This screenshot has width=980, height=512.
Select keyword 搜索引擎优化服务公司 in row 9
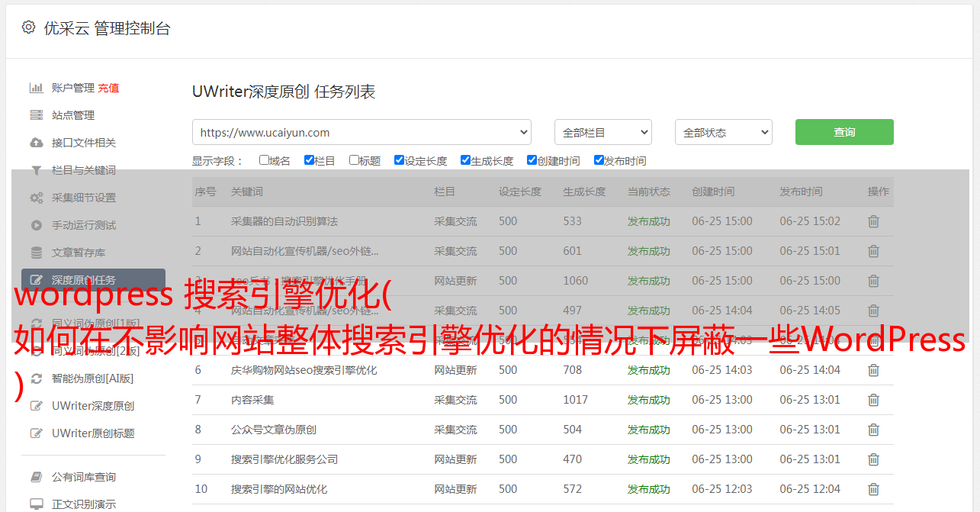[284, 459]
